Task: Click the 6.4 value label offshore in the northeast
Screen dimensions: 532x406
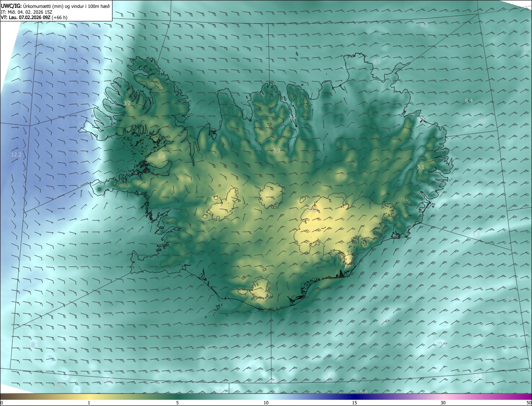Action: tap(469, 101)
